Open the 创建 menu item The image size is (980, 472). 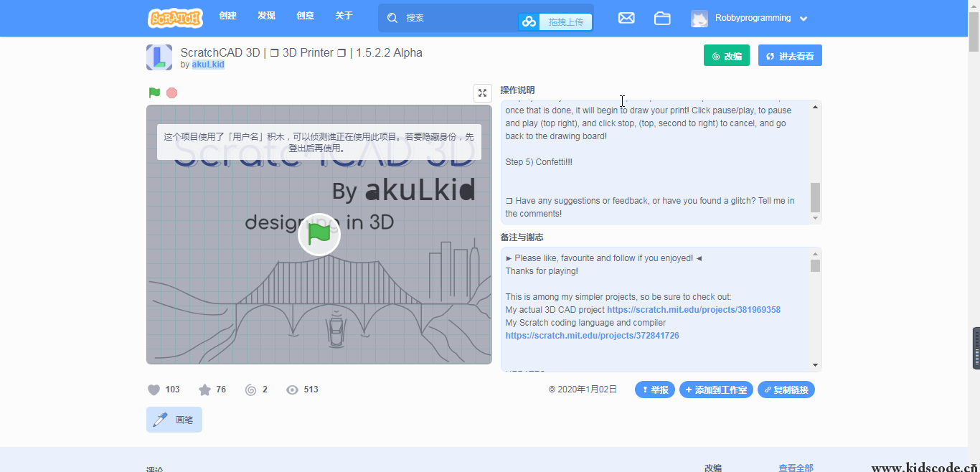(228, 16)
